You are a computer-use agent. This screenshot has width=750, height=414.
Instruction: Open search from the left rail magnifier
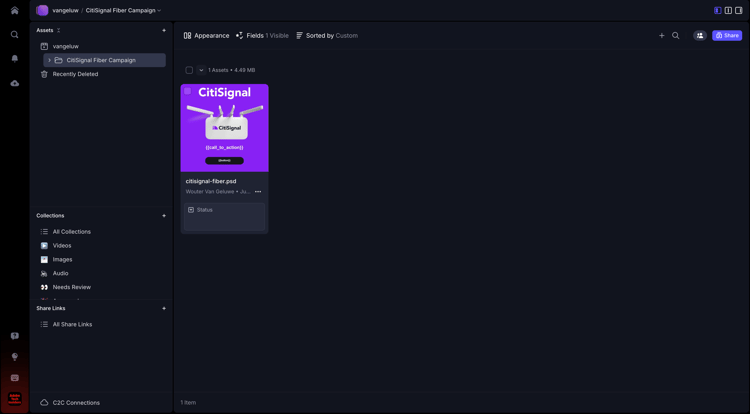pyautogui.click(x=14, y=34)
